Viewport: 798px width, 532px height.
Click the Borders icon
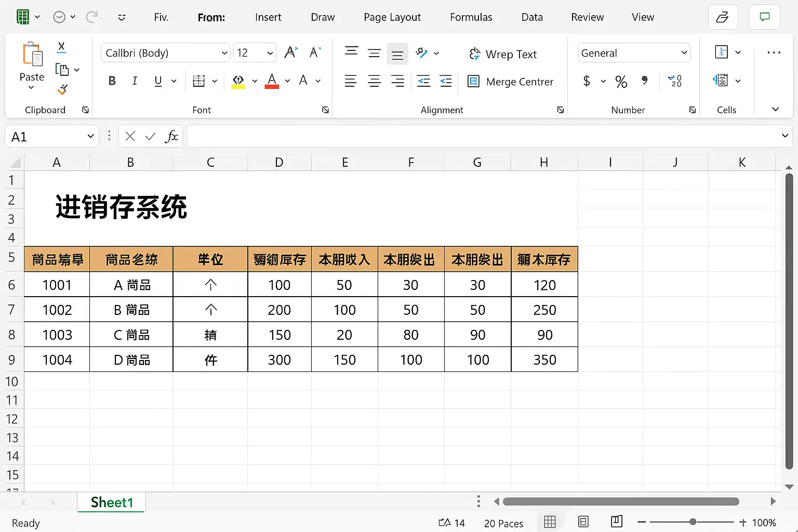198,81
